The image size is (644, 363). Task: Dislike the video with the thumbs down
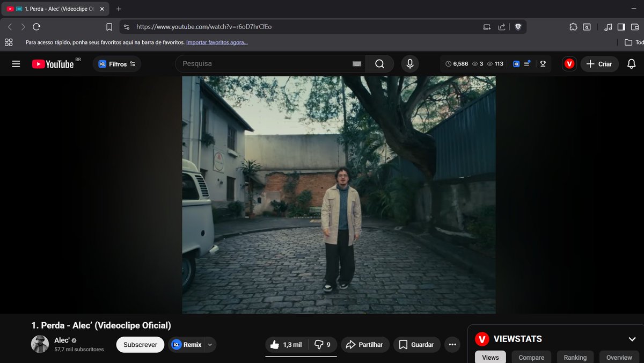tap(319, 344)
